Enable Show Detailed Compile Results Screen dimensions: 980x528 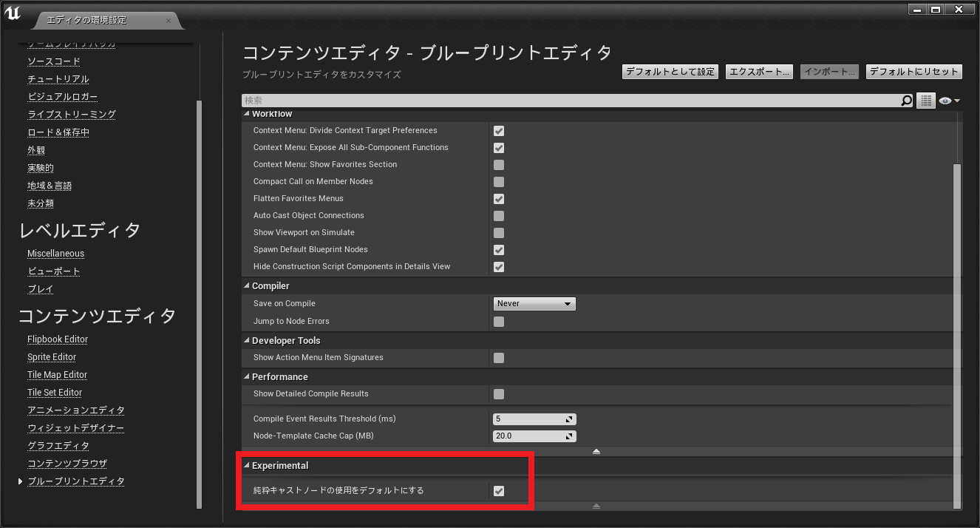click(x=499, y=393)
